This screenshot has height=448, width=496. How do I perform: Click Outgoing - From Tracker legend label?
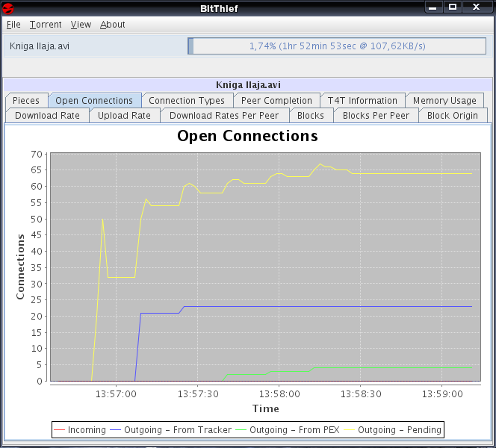tap(178, 430)
